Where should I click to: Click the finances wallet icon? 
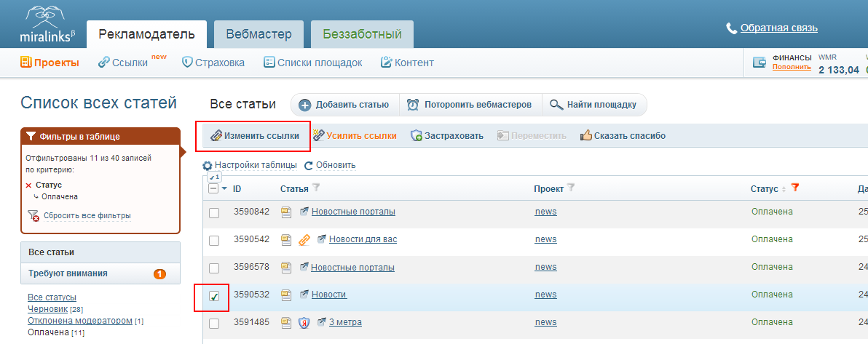(759, 63)
